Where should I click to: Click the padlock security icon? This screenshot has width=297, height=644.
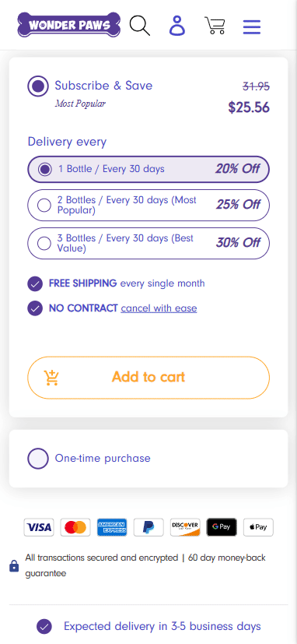coord(14,566)
